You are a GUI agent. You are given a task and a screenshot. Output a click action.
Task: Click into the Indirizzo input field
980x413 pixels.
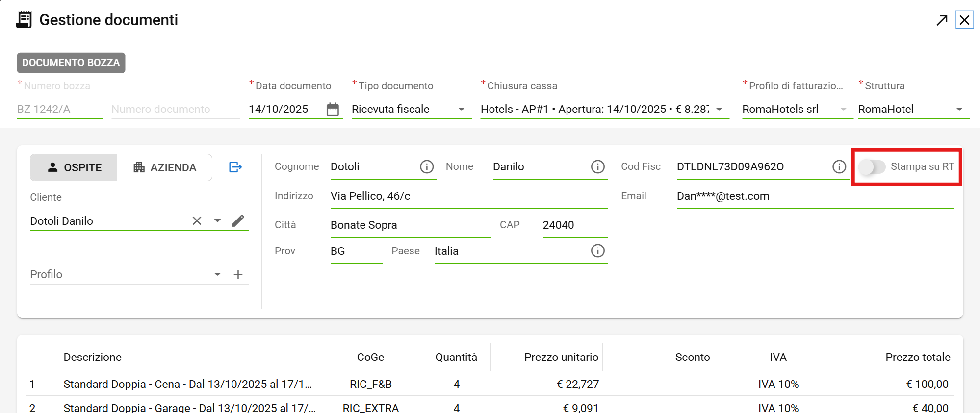click(x=468, y=196)
